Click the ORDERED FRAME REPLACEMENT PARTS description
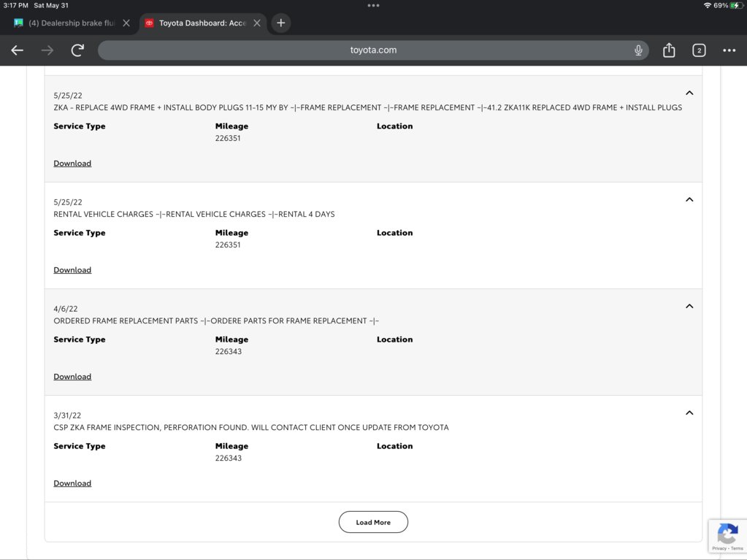Screen dimensions: 747x560 click(216, 321)
